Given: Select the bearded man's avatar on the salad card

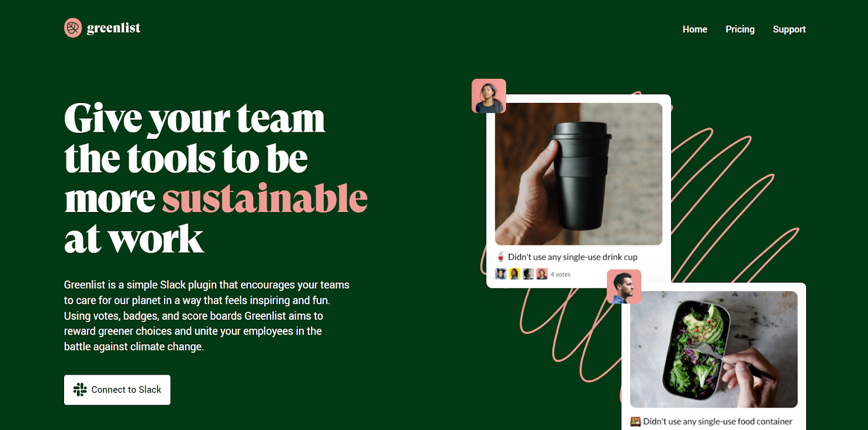Looking at the screenshot, I should point(624,286).
